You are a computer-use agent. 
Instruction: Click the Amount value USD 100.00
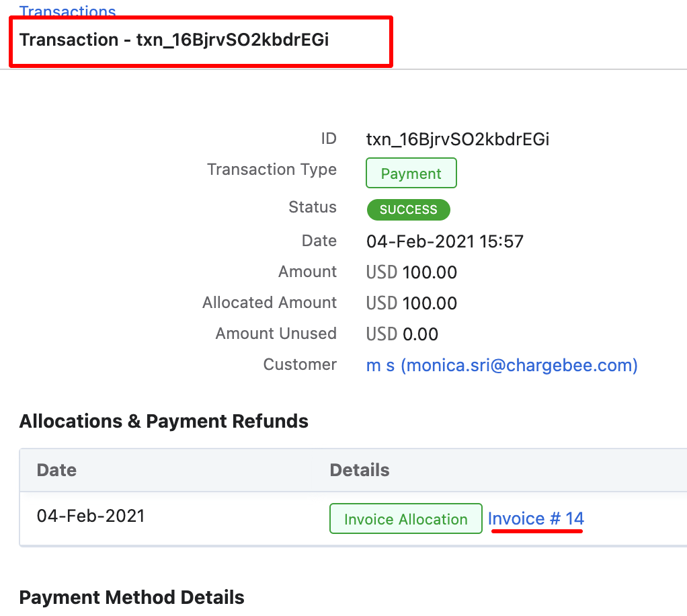coord(411,272)
